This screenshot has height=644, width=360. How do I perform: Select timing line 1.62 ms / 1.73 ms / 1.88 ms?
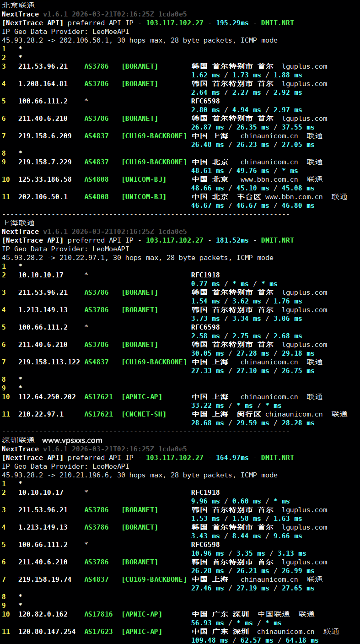click(247, 75)
